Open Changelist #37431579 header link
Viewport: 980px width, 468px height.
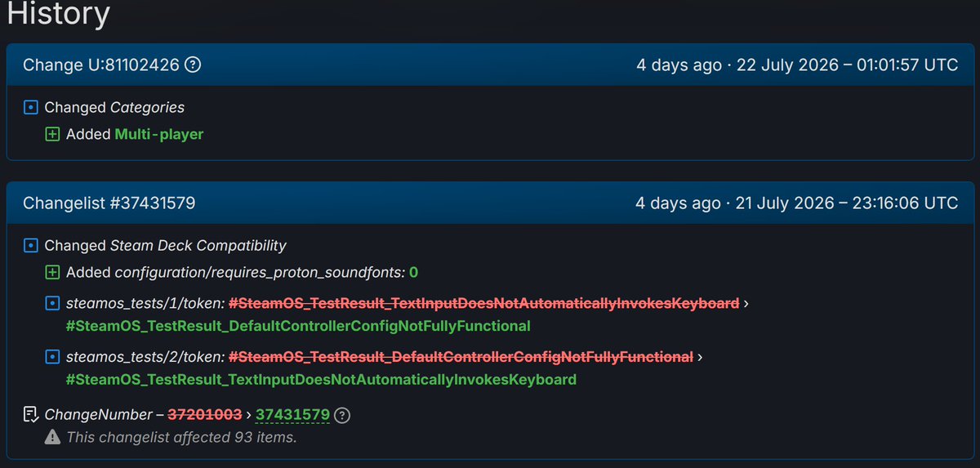109,203
